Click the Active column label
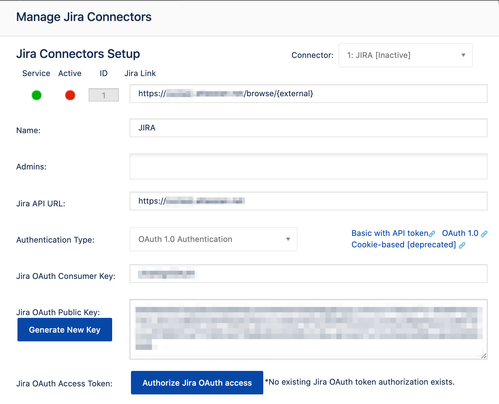This screenshot has height=404, width=499. [x=70, y=73]
